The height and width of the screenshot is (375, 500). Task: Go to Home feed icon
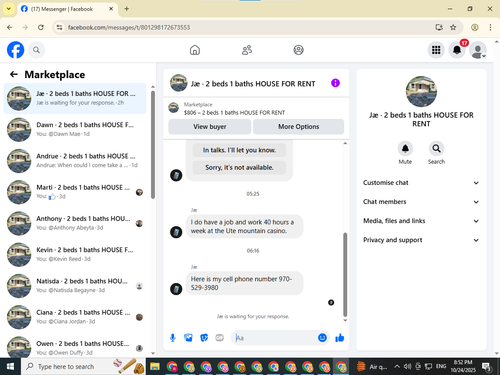click(195, 50)
